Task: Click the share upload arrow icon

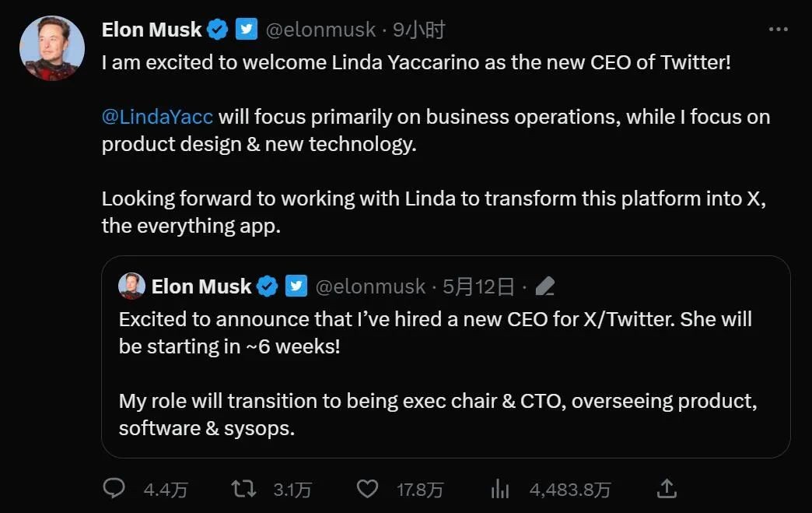Action: [667, 489]
